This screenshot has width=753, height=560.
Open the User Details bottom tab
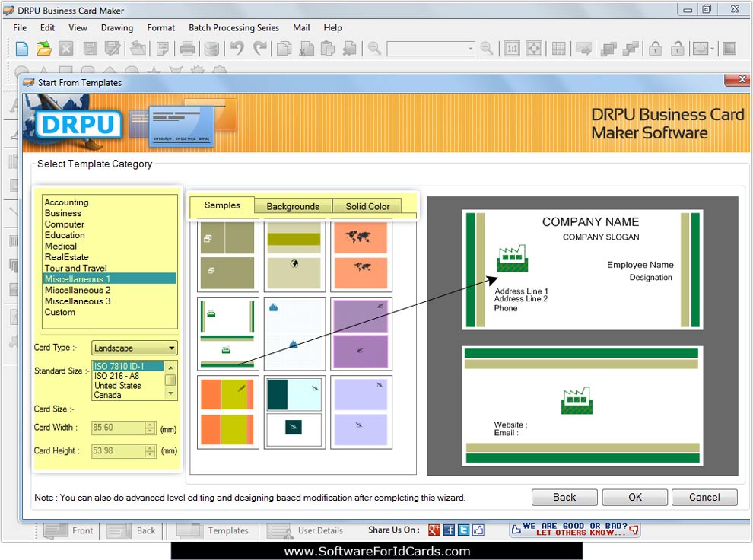point(306,530)
